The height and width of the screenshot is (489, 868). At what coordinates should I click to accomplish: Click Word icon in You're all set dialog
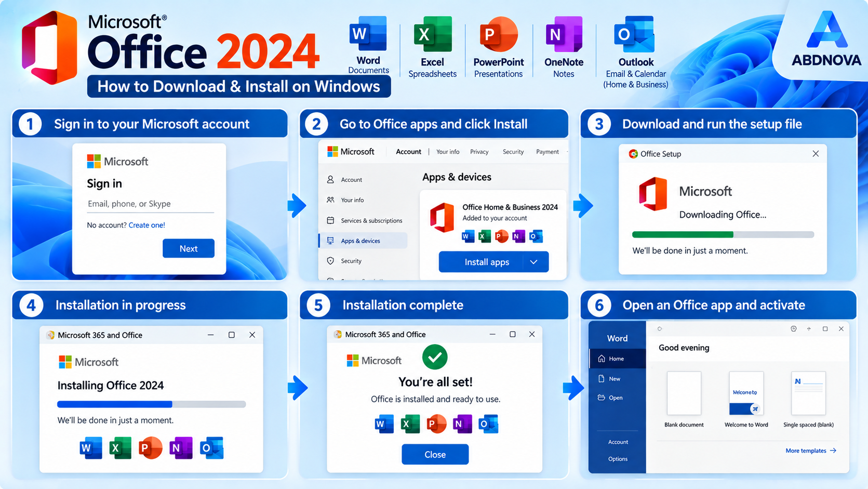[x=384, y=424]
